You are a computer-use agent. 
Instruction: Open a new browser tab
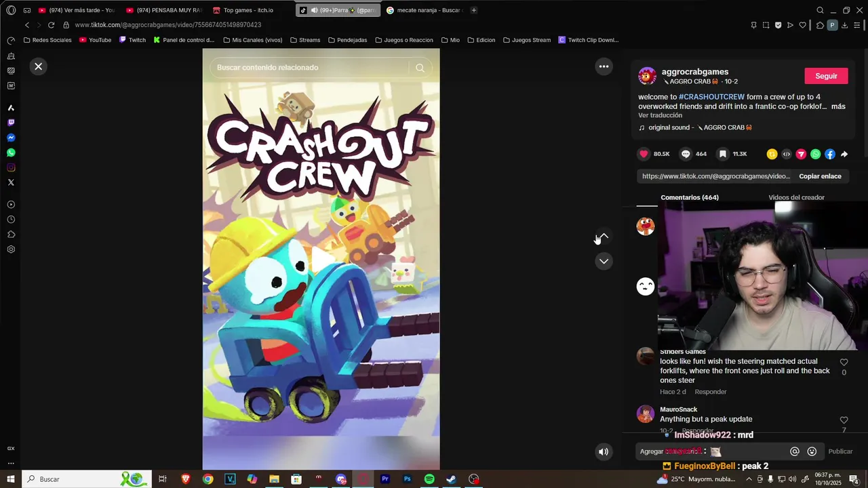click(473, 10)
